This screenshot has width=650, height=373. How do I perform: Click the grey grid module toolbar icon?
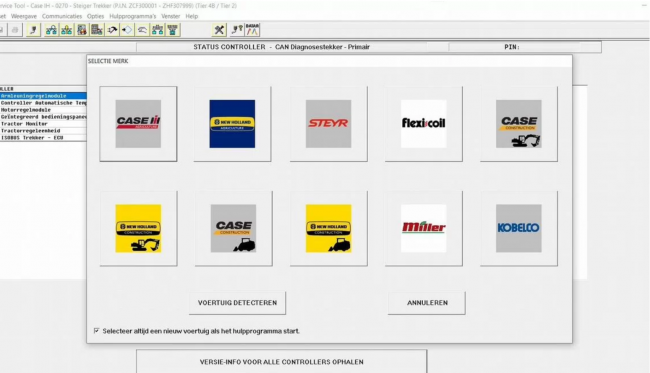coord(97,30)
